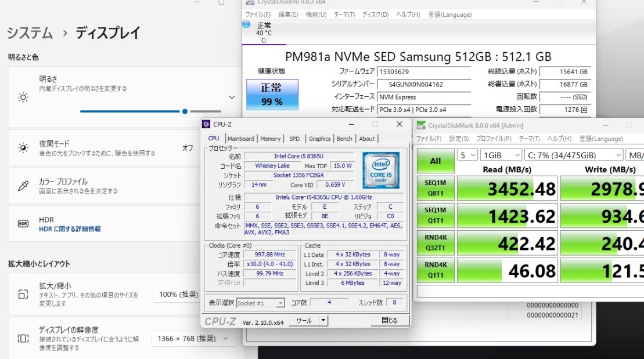The image size is (644, 359).
Task: Click the display resolution icon
Action: point(23,338)
